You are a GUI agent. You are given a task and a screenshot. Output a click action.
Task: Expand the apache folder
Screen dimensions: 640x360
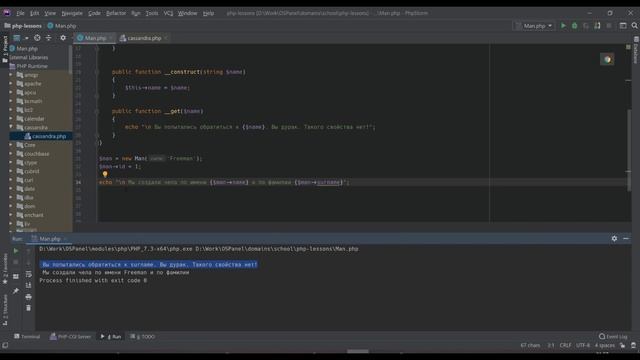click(11, 84)
